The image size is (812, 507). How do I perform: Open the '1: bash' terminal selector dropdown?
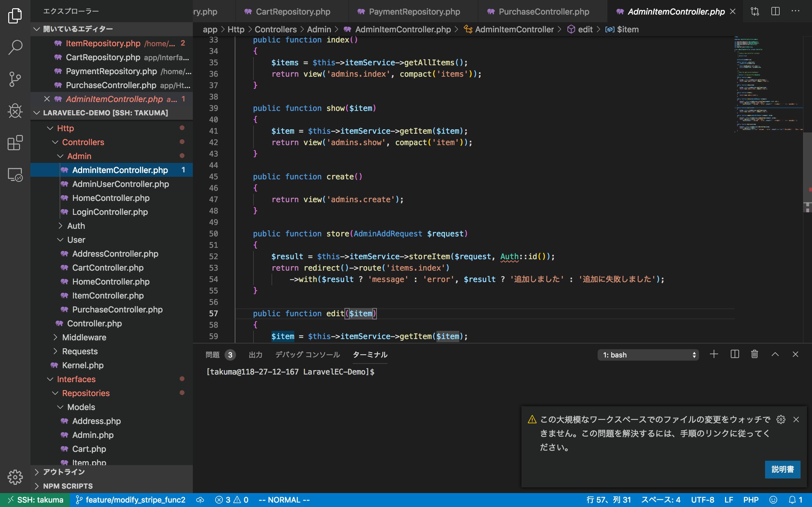(x=648, y=355)
